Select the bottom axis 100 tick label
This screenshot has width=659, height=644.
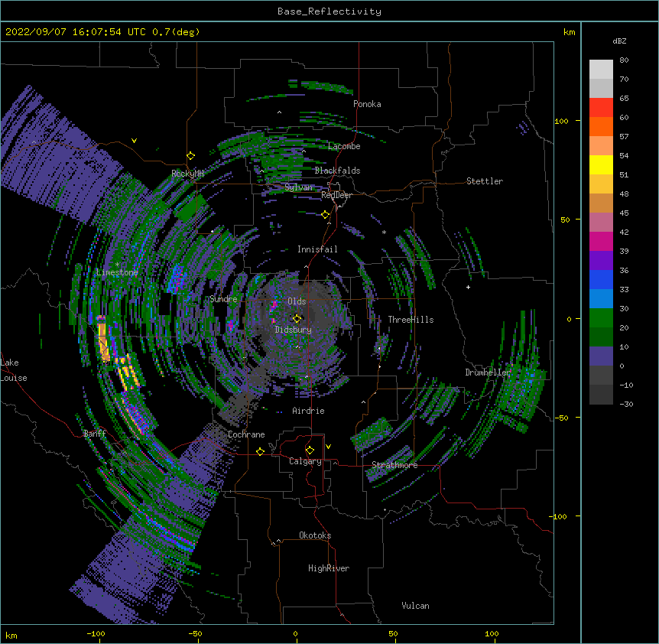click(492, 633)
